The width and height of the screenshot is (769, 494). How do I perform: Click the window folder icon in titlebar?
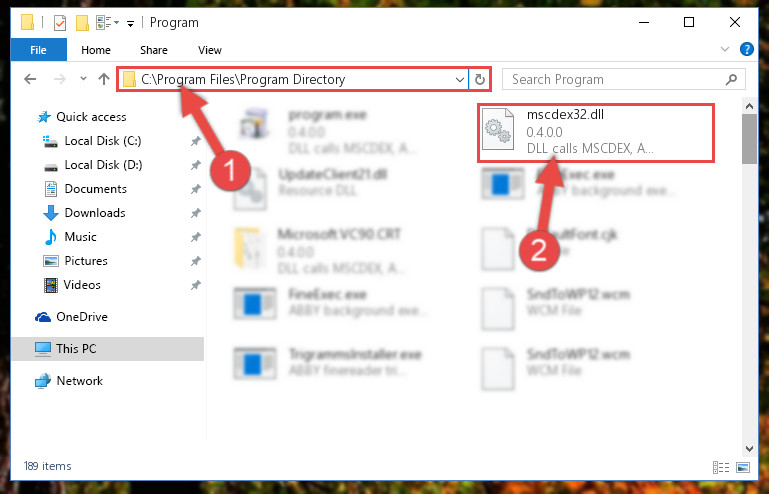[27, 23]
